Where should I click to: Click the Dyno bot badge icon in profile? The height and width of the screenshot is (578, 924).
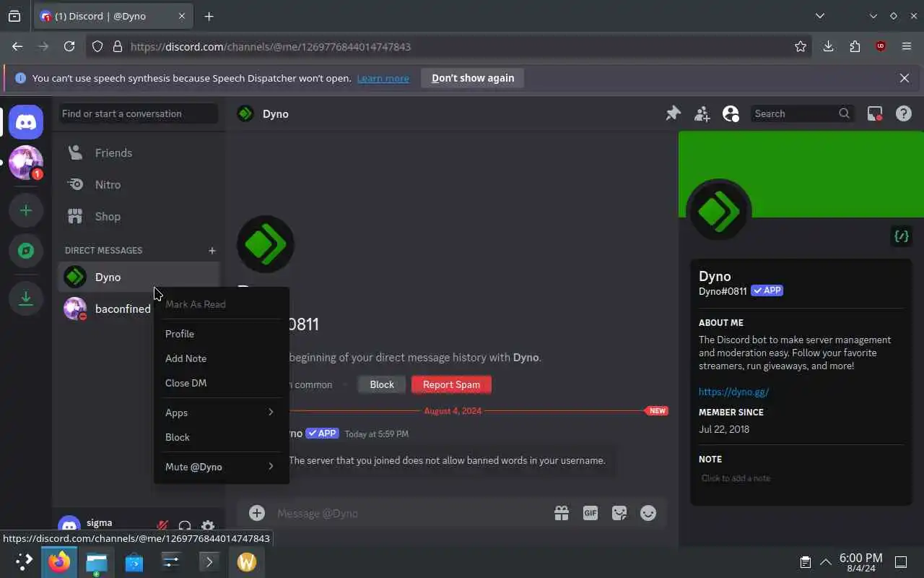tap(901, 236)
